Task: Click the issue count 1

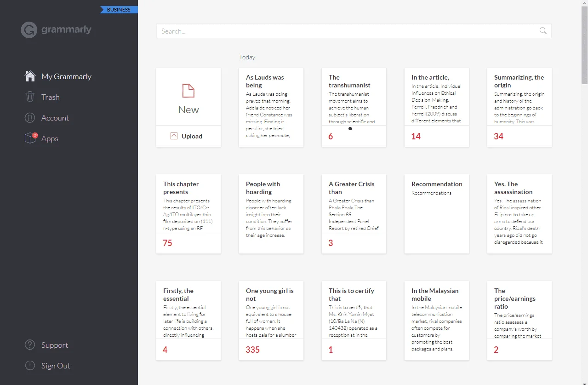Action: pos(331,350)
